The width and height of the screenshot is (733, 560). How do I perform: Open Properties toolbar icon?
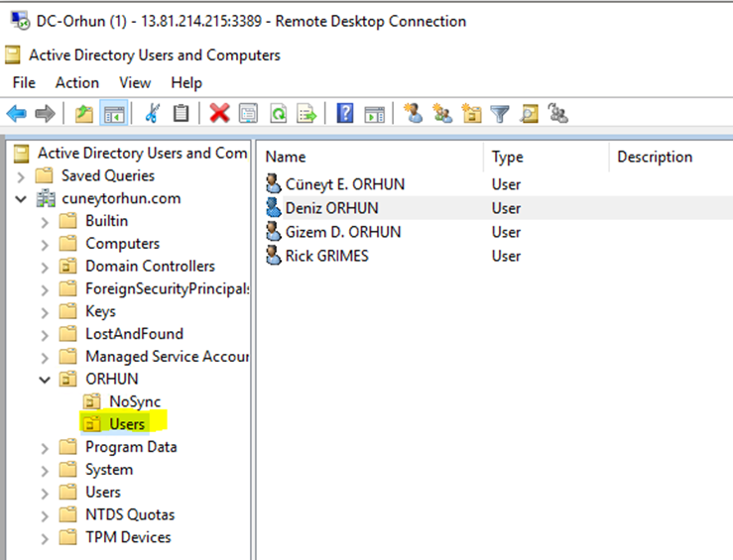click(x=248, y=114)
